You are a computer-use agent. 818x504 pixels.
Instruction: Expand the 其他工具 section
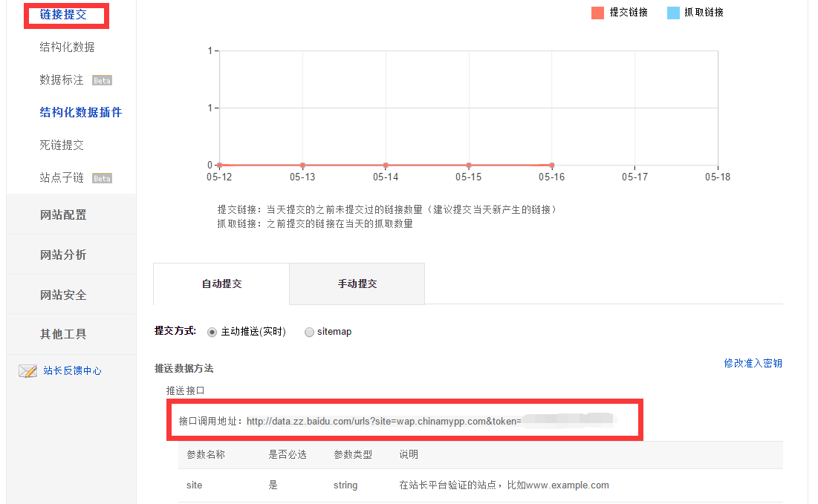[71, 334]
